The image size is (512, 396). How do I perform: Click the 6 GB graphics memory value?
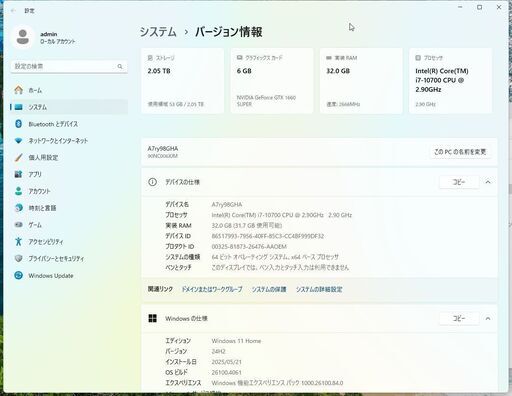click(x=244, y=71)
